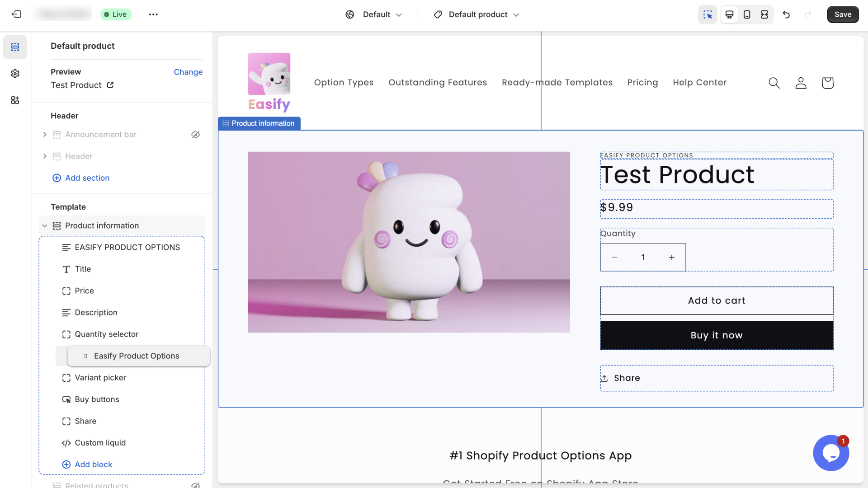Click the Save button
The height and width of the screenshot is (488, 868).
pyautogui.click(x=843, y=14)
